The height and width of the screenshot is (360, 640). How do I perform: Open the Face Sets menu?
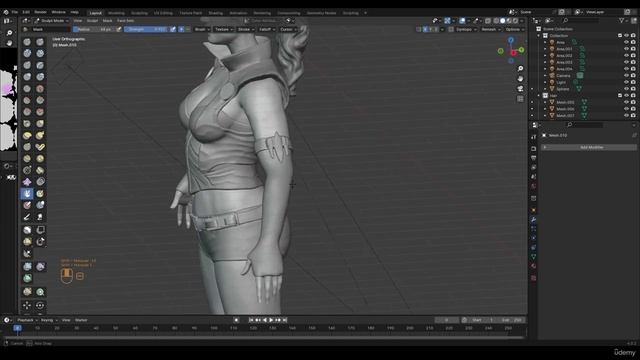pos(125,20)
